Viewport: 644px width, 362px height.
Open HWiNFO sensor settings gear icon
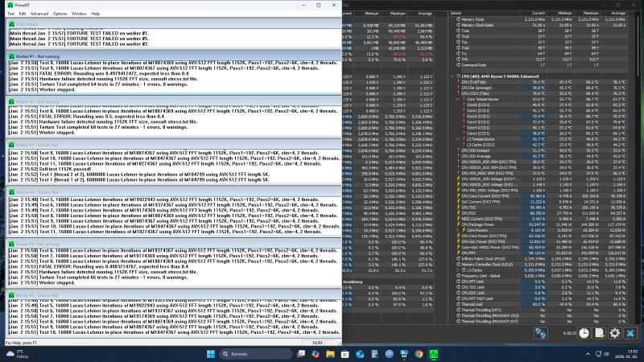tap(614, 333)
